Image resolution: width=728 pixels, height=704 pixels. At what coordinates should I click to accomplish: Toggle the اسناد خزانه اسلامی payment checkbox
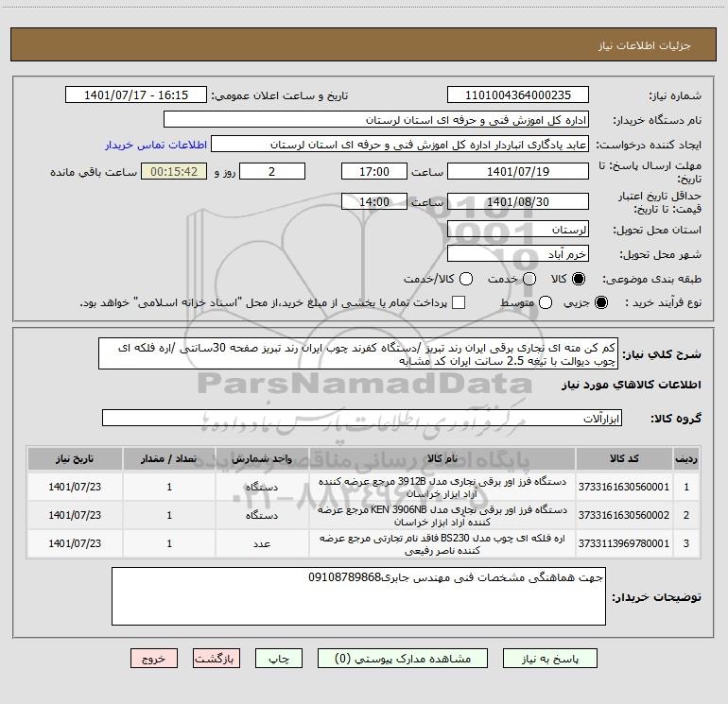[459, 302]
